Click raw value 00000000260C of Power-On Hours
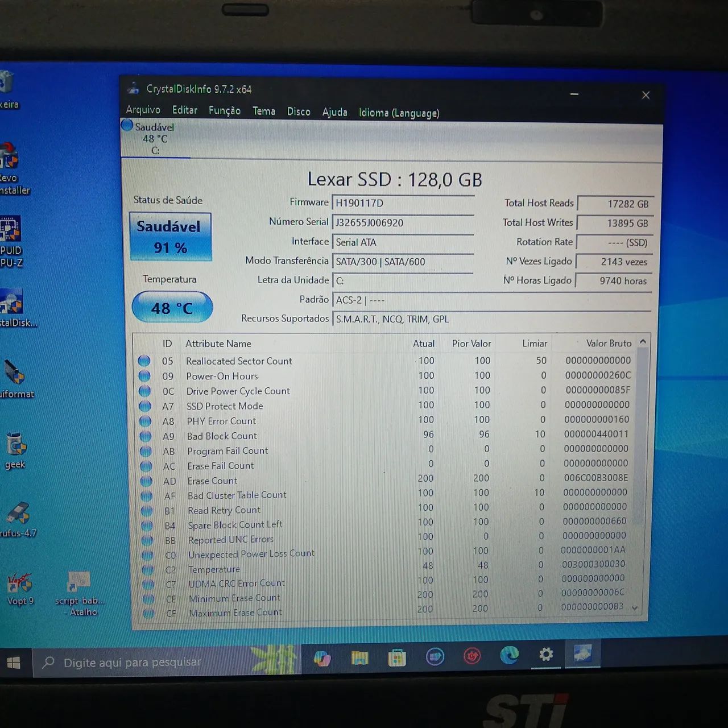This screenshot has height=728, width=728. 598,375
